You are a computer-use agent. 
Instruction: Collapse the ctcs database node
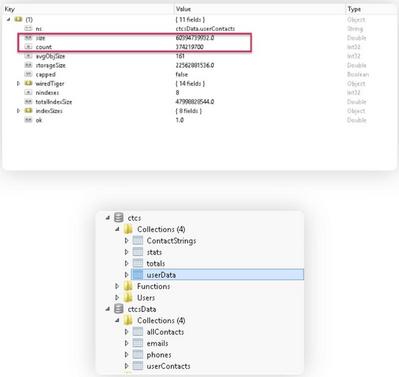(108, 218)
